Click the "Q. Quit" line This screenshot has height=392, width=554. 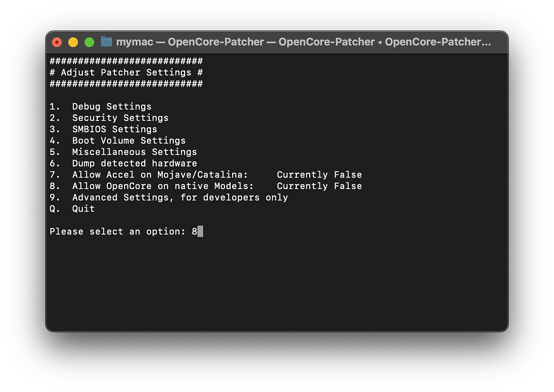pos(72,208)
